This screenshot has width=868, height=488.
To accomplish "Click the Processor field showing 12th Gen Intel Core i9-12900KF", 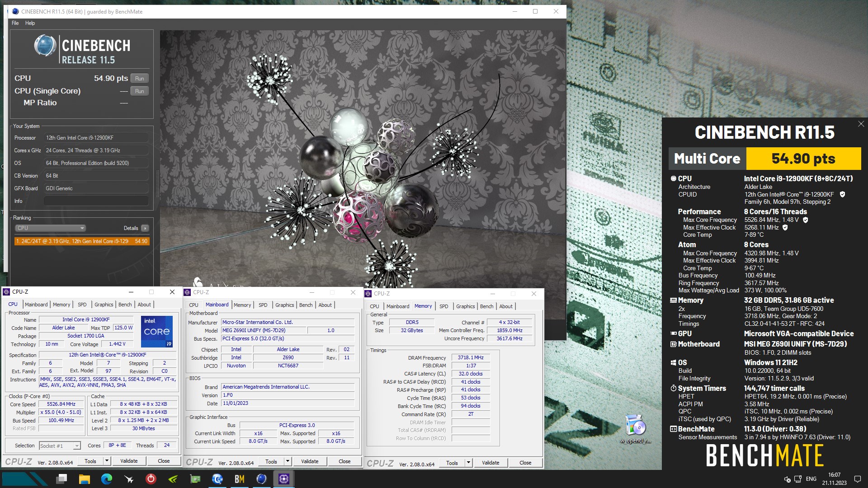I will coord(96,138).
